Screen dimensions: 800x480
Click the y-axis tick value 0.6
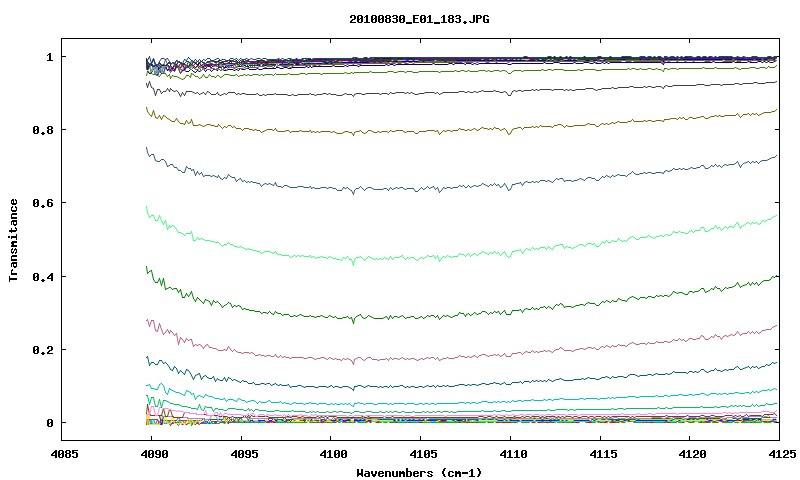[x=43, y=203]
